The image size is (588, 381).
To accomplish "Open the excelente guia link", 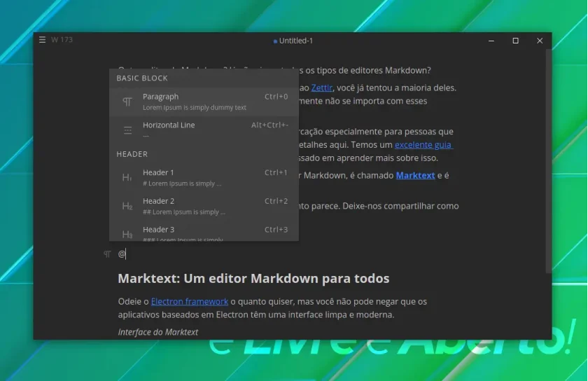I will pos(423,145).
